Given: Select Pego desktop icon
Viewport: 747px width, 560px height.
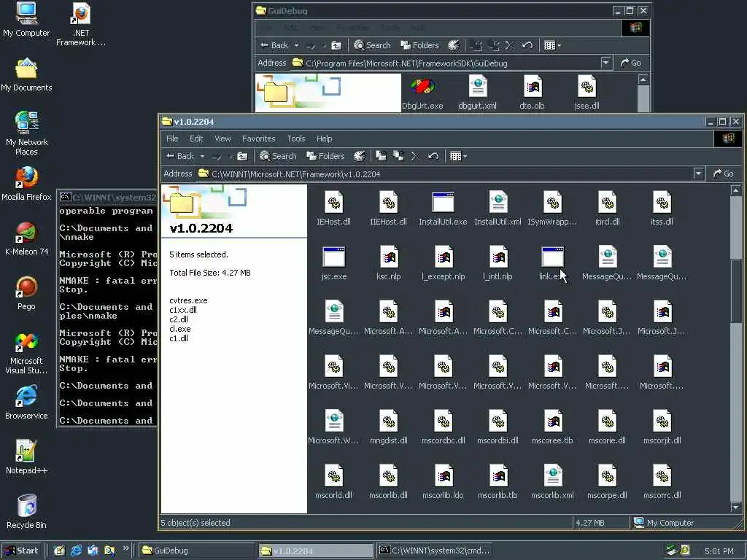Looking at the screenshot, I should (26, 293).
